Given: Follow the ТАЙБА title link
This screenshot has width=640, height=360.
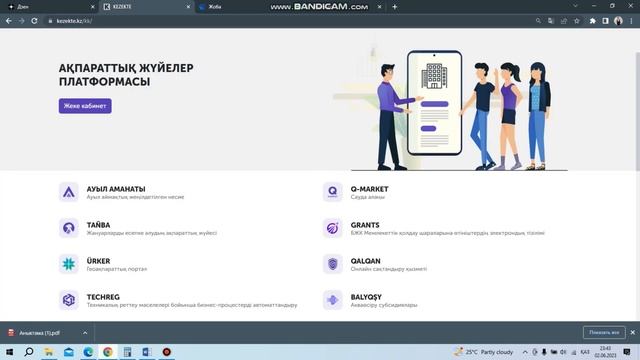Looking at the screenshot, I should pyautogui.click(x=98, y=225).
